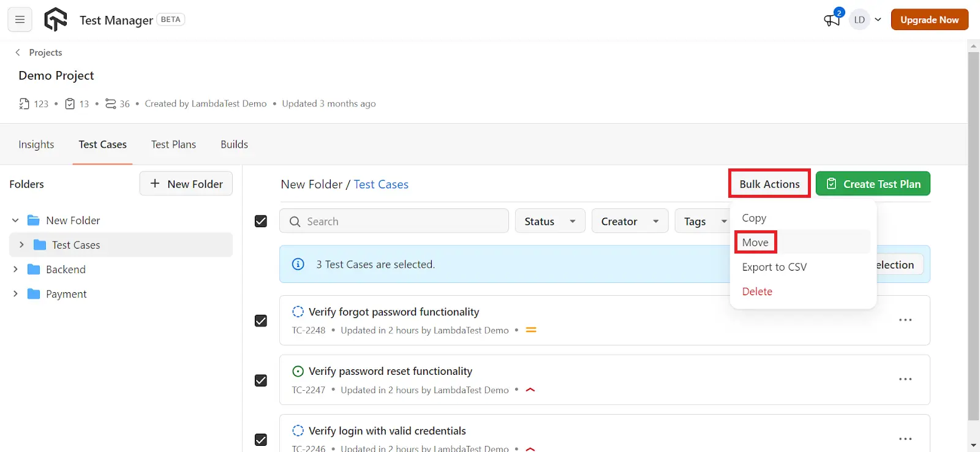Click the info icon in selection banner

298,264
